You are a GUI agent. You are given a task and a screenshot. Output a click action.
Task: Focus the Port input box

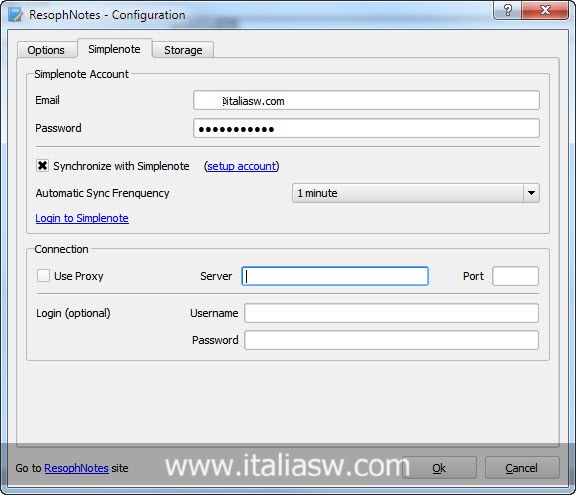515,276
